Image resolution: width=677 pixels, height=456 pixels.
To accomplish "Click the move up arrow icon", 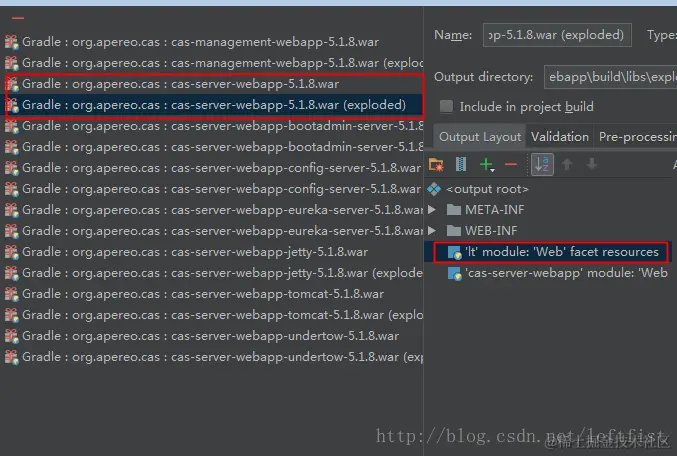I will (x=567, y=164).
